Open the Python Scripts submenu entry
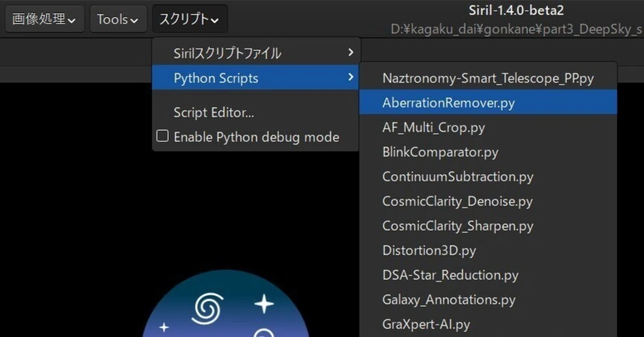The image size is (644, 337). click(x=256, y=77)
